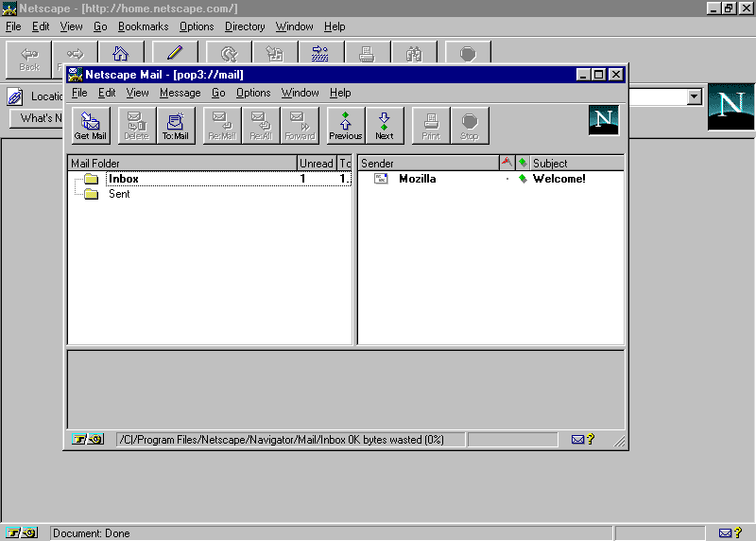Click the Find binoculars button in Navigator
Image resolution: width=756 pixels, height=541 pixels.
click(414, 58)
